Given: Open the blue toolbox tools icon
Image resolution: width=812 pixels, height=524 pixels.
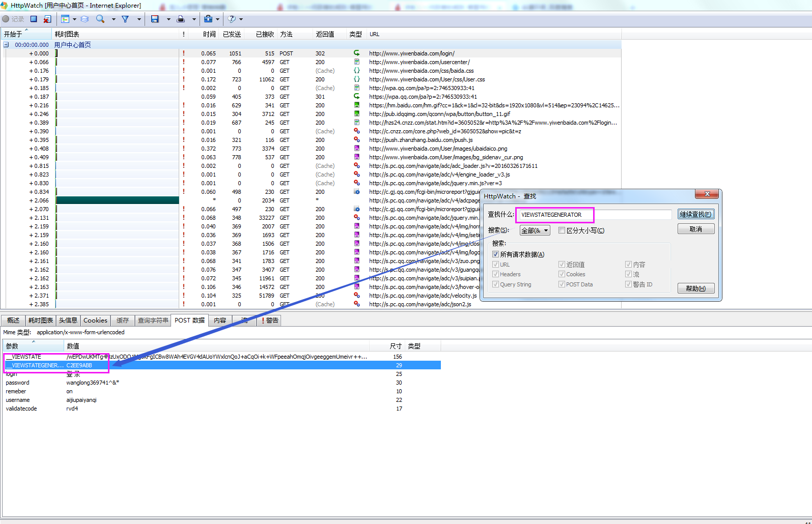Looking at the screenshot, I should pos(208,19).
